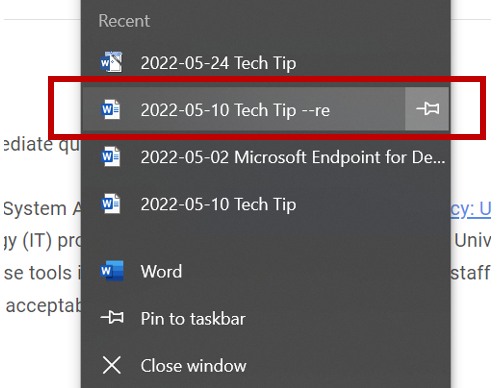498x388 pixels.
Task: Follow the blue underlined link ending in 'cy: U'
Action: [x=471, y=209]
